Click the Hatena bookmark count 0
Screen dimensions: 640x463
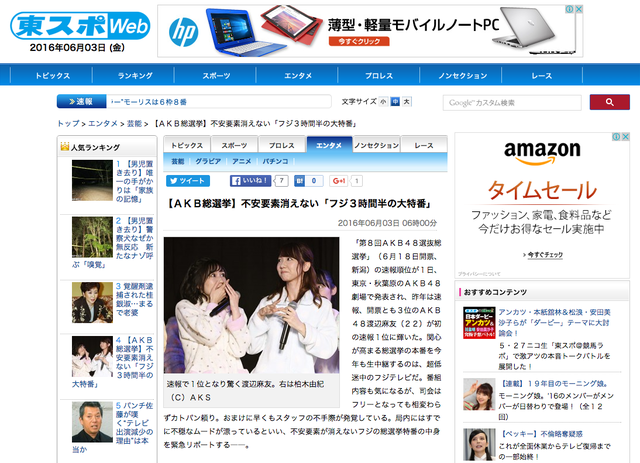(x=314, y=181)
